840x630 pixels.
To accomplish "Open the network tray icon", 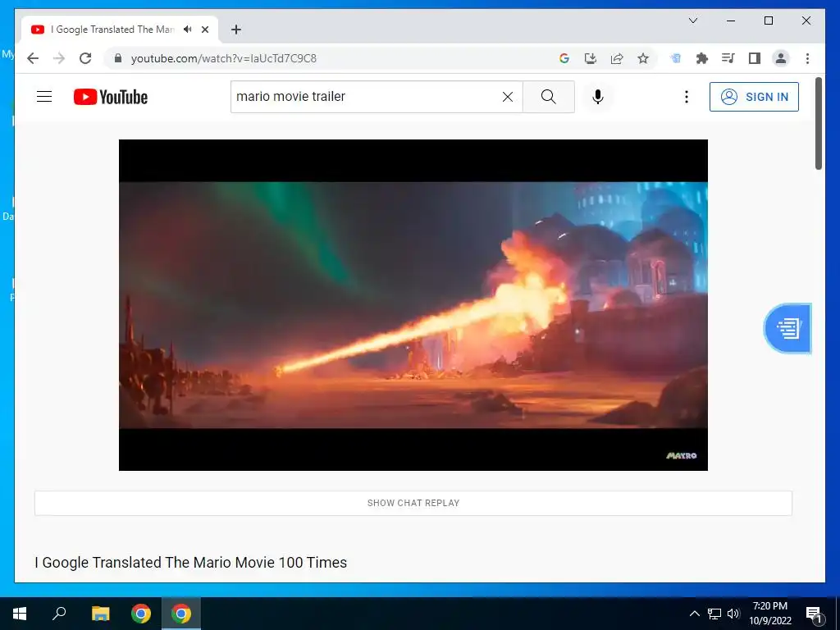I will (714, 614).
